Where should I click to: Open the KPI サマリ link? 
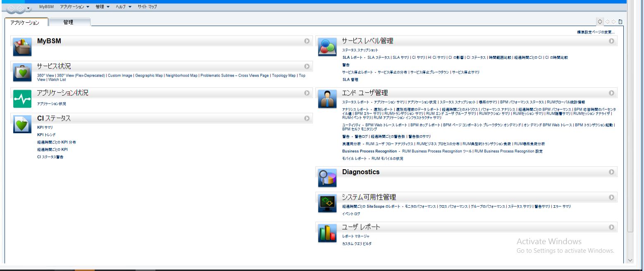[x=45, y=127]
